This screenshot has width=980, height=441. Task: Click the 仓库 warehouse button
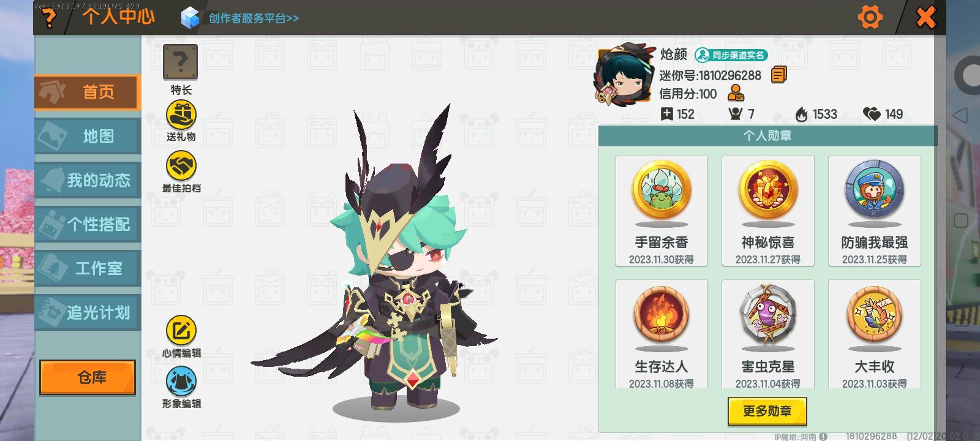point(88,377)
